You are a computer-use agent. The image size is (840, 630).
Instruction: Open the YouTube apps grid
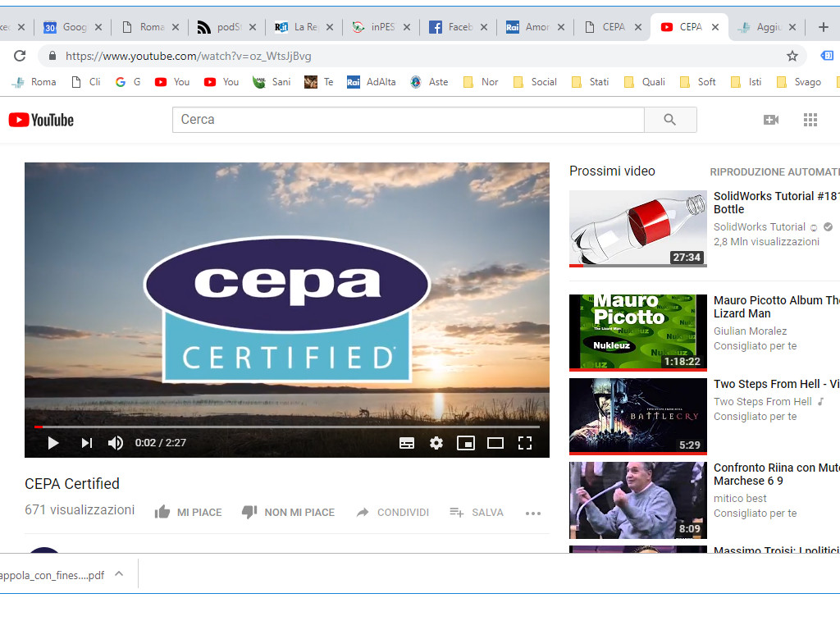[810, 120]
